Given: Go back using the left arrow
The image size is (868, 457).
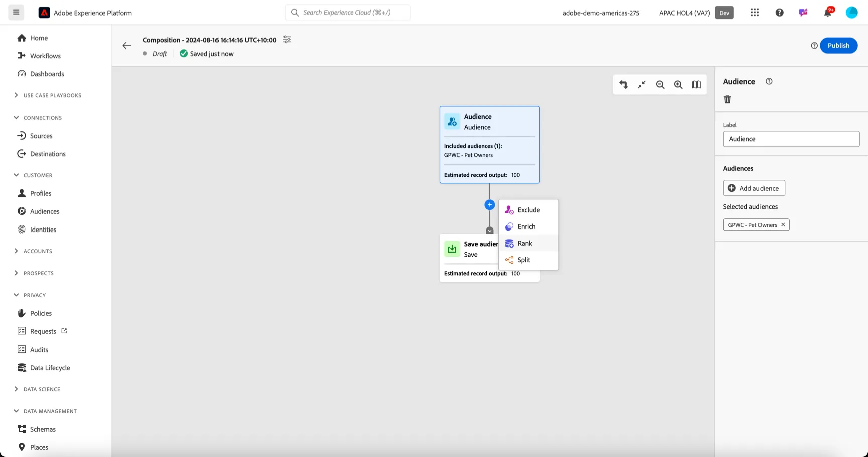Looking at the screenshot, I should (x=126, y=46).
